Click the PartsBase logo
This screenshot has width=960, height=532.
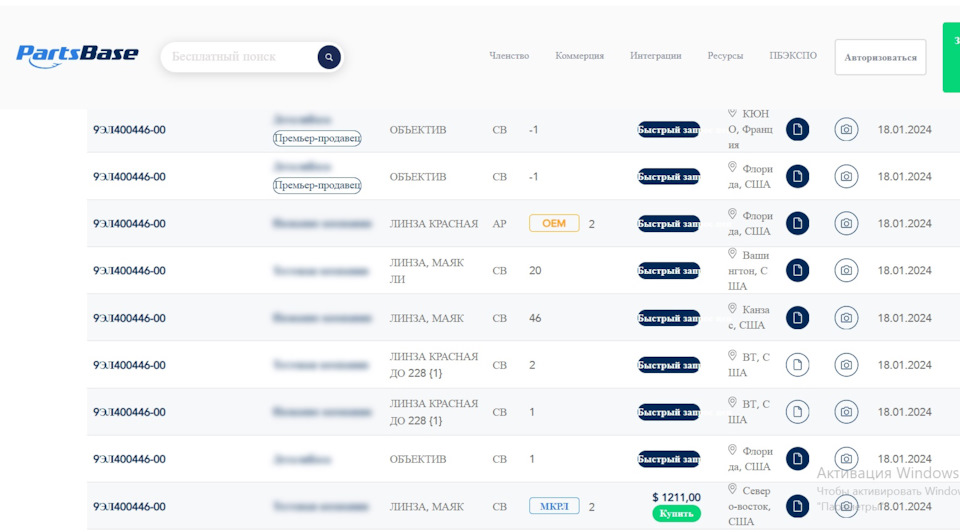pos(77,56)
